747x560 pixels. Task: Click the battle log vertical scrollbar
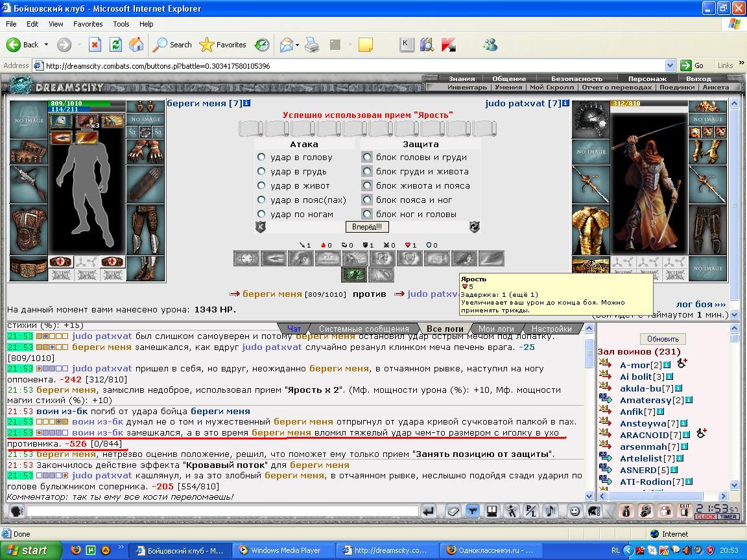click(x=589, y=412)
